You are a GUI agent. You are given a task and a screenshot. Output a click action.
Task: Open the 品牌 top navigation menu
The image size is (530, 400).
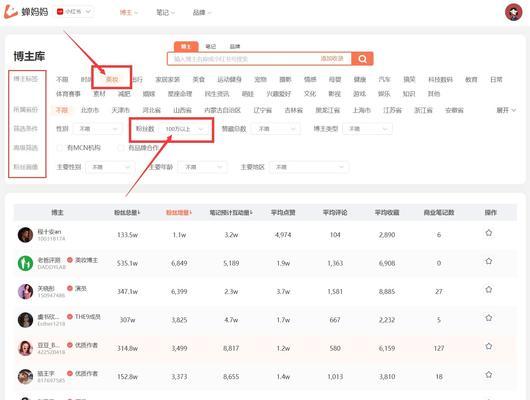[202, 13]
